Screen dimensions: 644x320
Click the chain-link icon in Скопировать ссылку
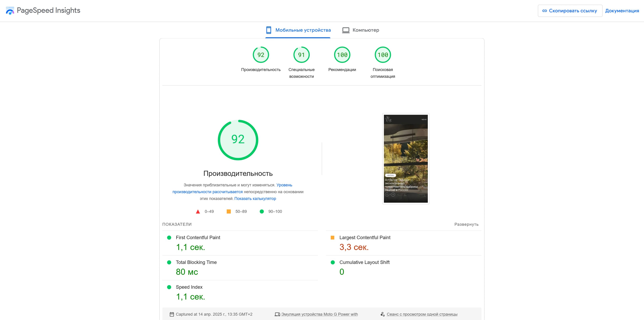coord(545,11)
